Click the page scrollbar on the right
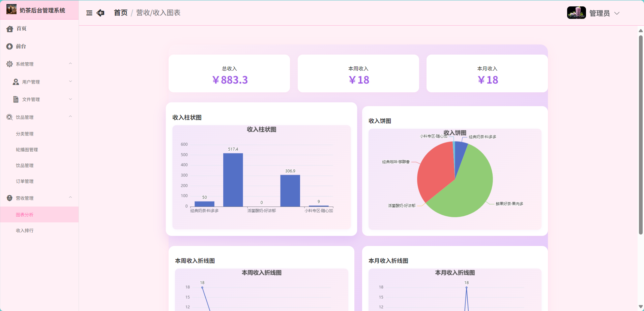Screen dimensions: 644x311 pyautogui.click(x=640, y=135)
